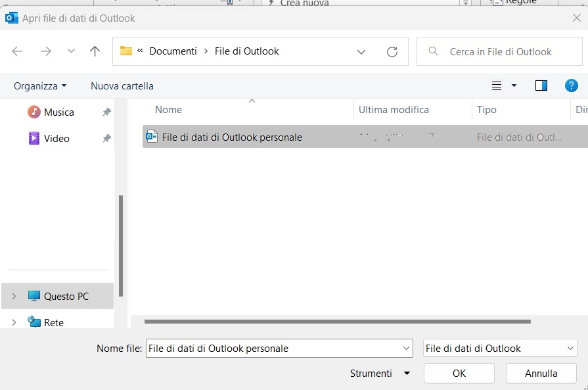Select Documenti in the breadcrumb path

tap(173, 51)
